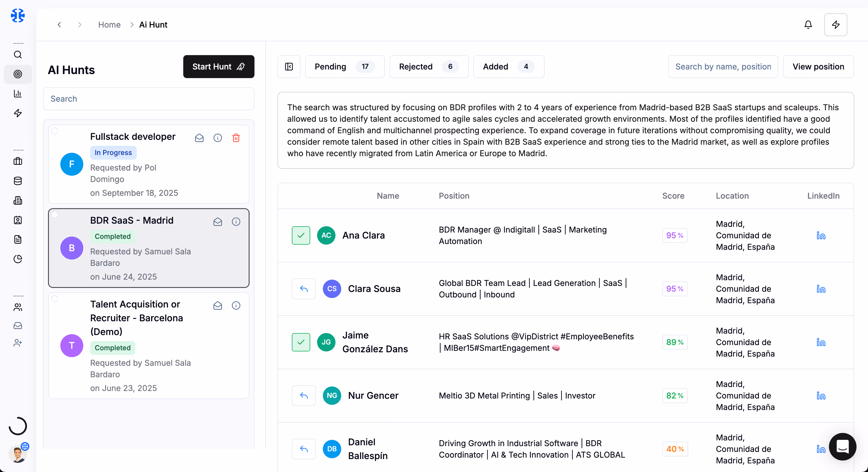Screen dimensions: 868x472
Task: Open the chat support widget
Action: (x=842, y=446)
